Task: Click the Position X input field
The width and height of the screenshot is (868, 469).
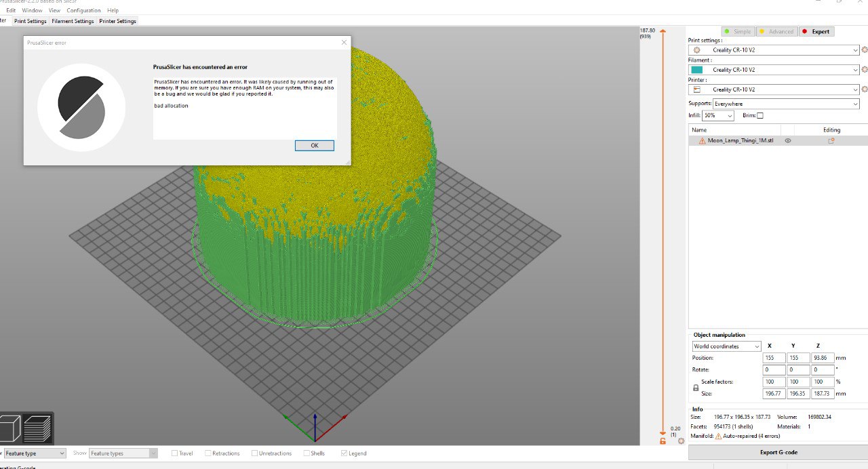Action: coord(774,358)
